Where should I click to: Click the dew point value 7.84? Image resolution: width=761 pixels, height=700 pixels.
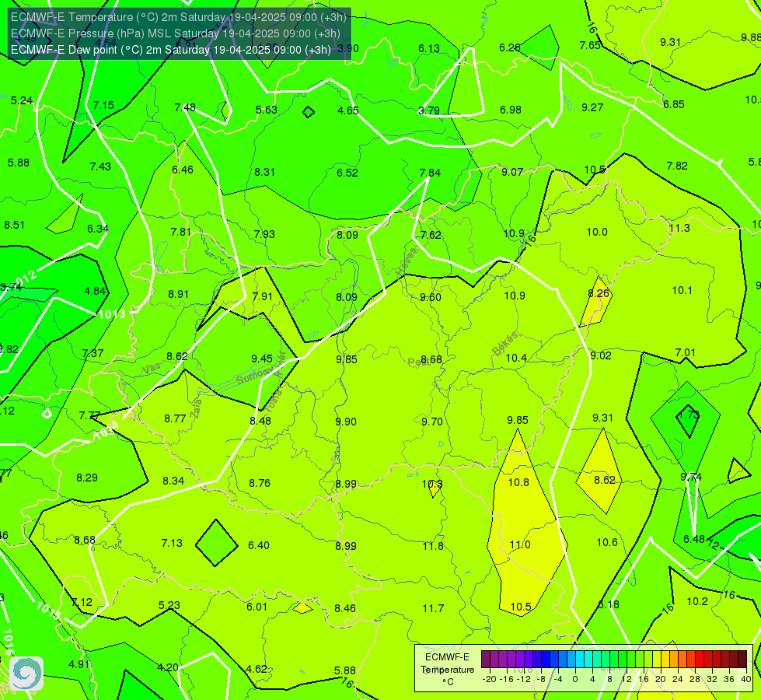tap(430, 173)
